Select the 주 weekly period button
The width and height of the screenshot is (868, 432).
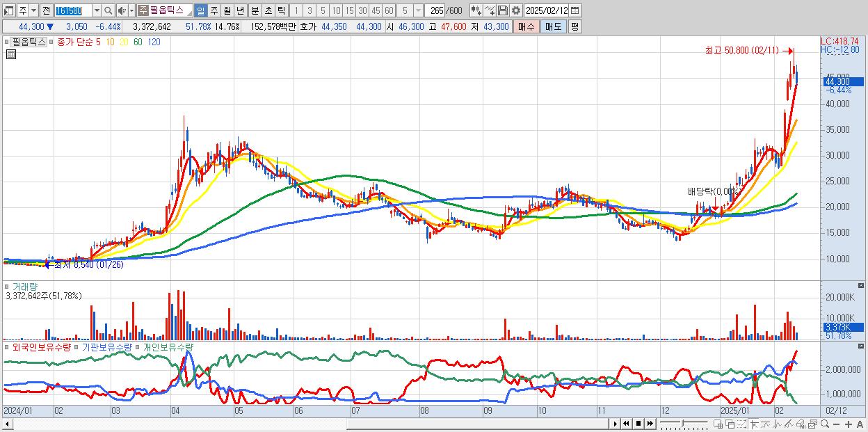(214, 10)
